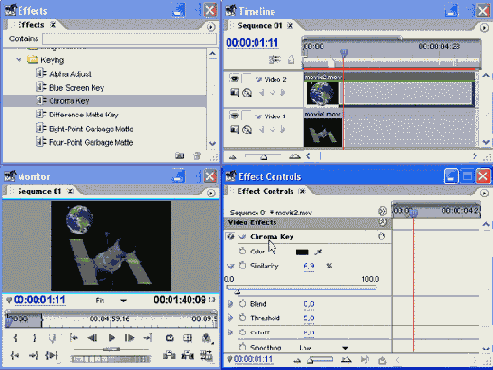This screenshot has width=493, height=370.
Task: Show keyframes icon on Video 2 track
Action: (247, 93)
